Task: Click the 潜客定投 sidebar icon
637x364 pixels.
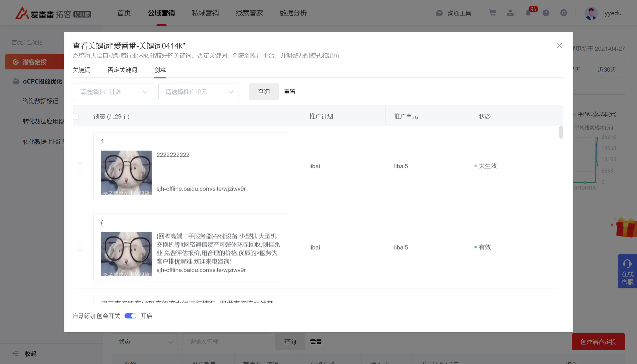Action: pos(16,62)
